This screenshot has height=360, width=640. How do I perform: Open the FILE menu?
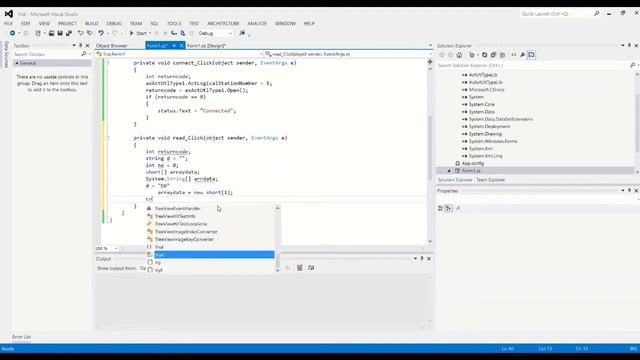pyautogui.click(x=8, y=24)
